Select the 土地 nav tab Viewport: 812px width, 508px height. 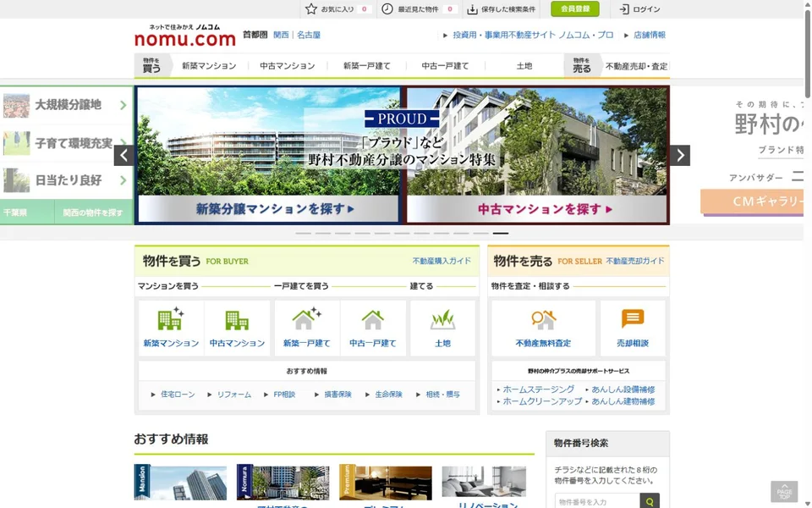point(524,66)
